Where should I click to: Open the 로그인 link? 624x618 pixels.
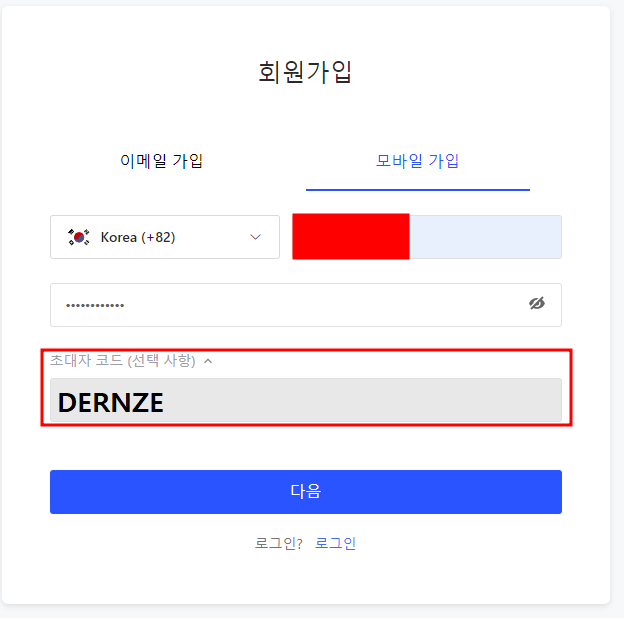click(335, 543)
